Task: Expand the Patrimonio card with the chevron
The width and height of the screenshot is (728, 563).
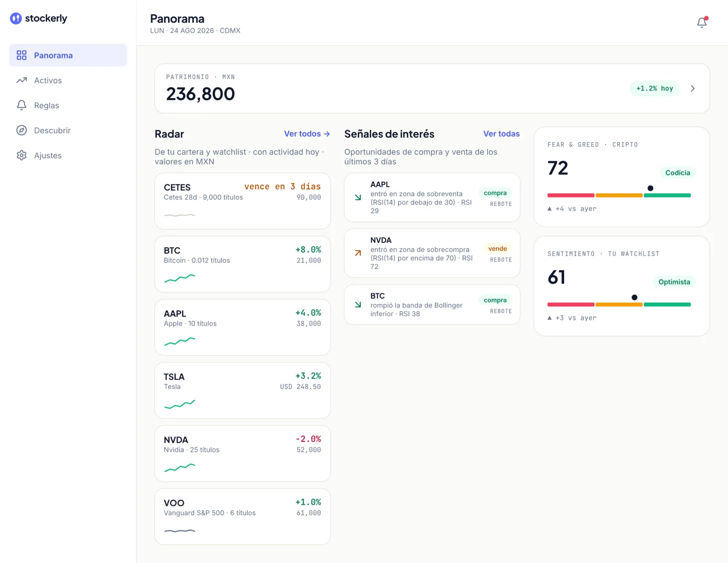Action: pyautogui.click(x=693, y=89)
